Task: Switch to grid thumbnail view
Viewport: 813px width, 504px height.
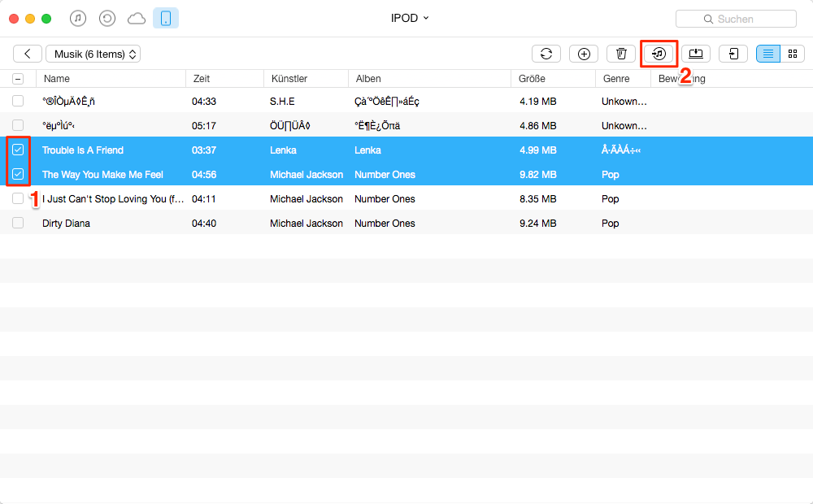Action: [792, 54]
